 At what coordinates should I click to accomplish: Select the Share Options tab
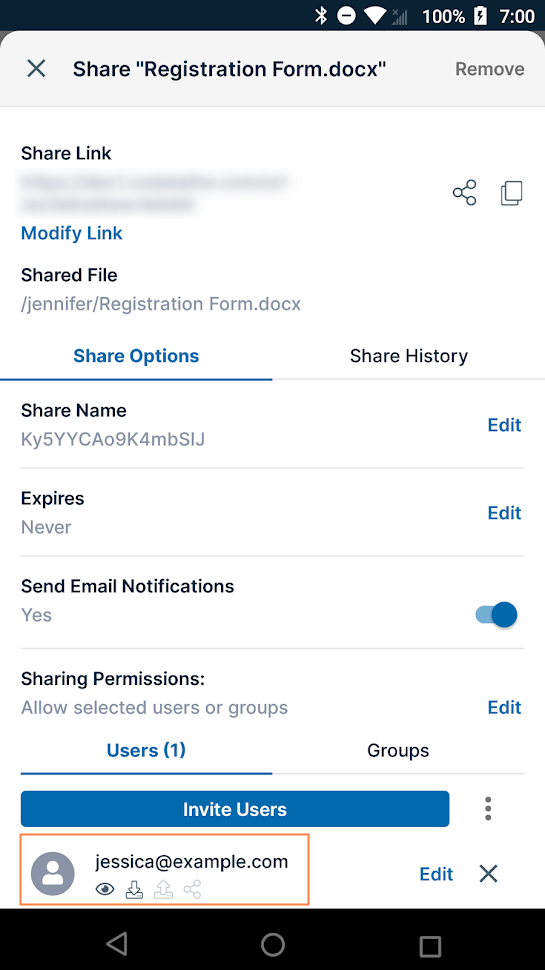click(136, 356)
